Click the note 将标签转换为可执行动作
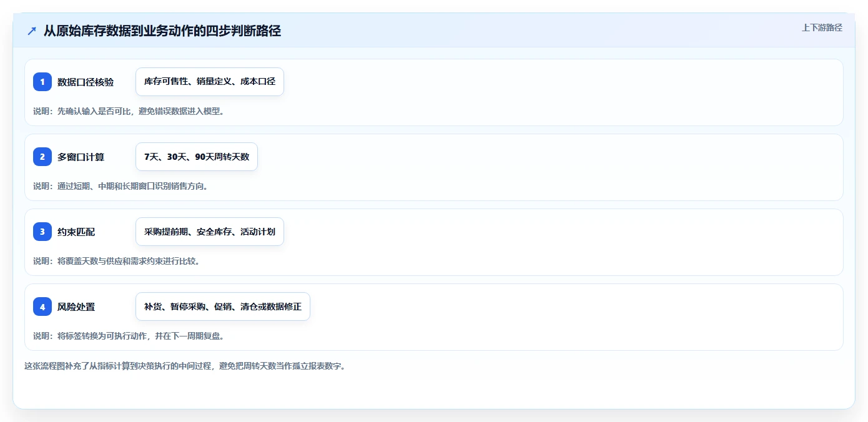 pyautogui.click(x=128, y=336)
